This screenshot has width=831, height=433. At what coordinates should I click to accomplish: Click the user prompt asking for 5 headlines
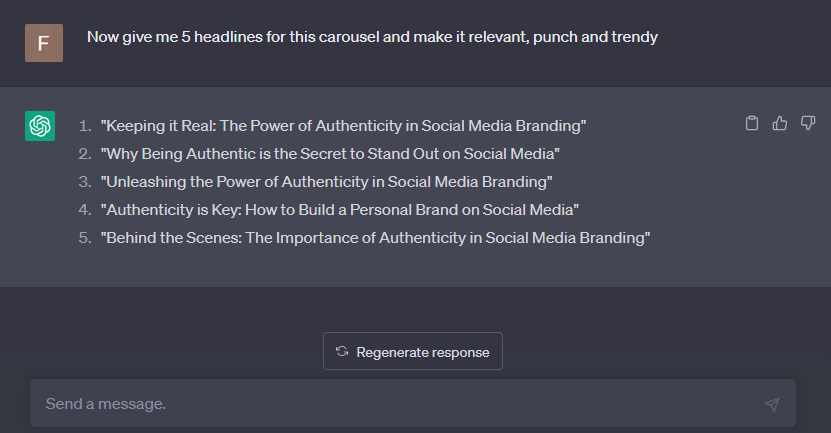372,37
